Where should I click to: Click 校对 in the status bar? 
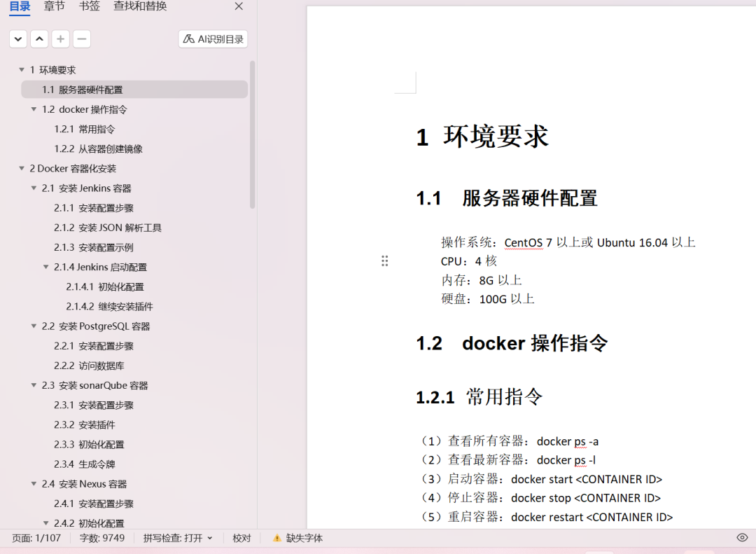coord(241,538)
